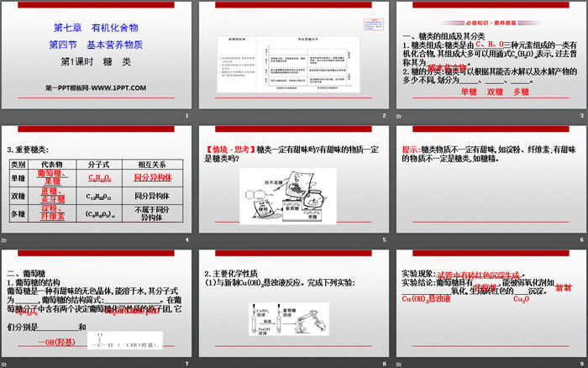Click the animation star icon under slide 9
This screenshot has height=368, width=588.
[x=399, y=364]
